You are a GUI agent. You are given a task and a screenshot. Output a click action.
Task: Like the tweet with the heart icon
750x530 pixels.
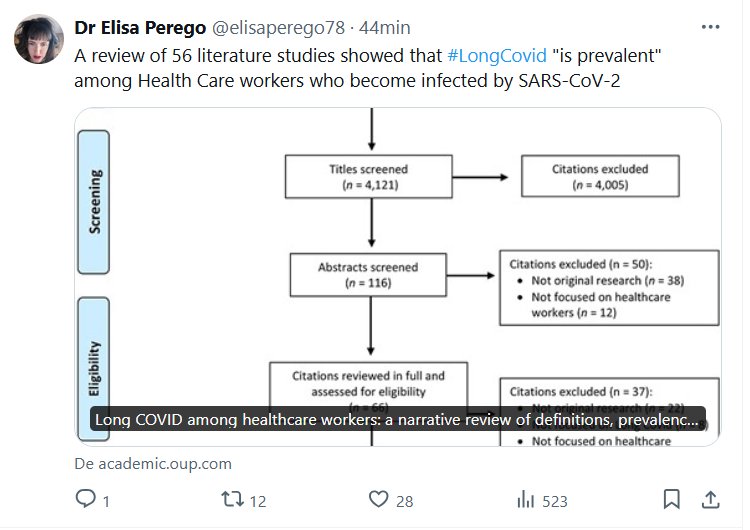coord(378,499)
